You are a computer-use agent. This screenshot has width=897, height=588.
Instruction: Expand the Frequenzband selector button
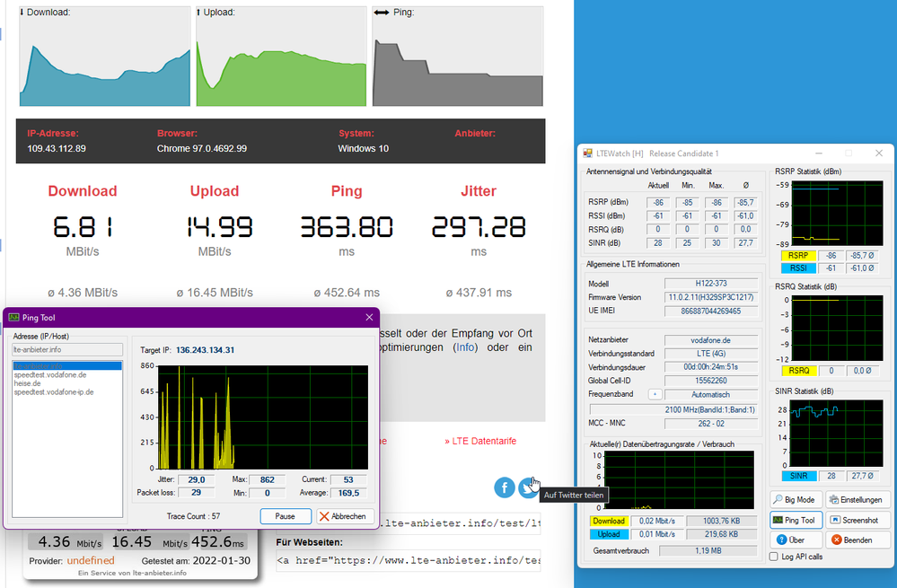(655, 395)
